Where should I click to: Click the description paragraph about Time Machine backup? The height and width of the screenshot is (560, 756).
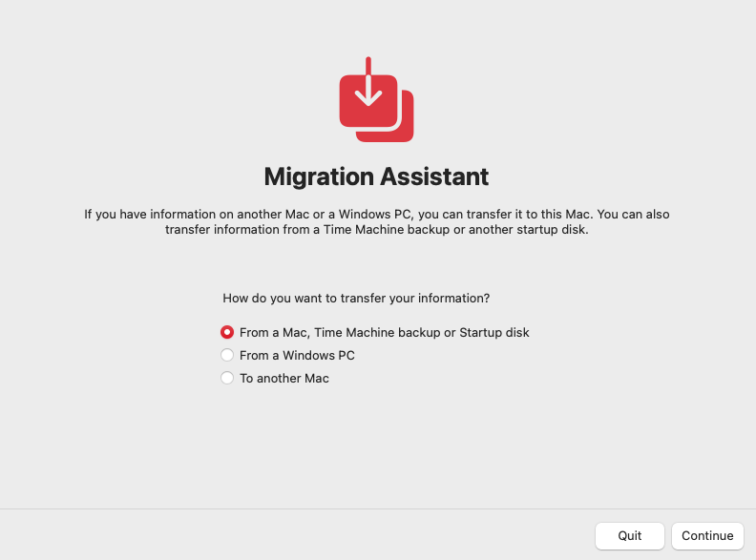tap(376, 221)
